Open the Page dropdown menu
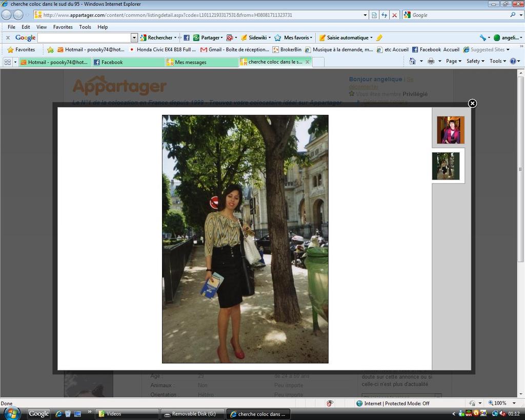 point(453,61)
